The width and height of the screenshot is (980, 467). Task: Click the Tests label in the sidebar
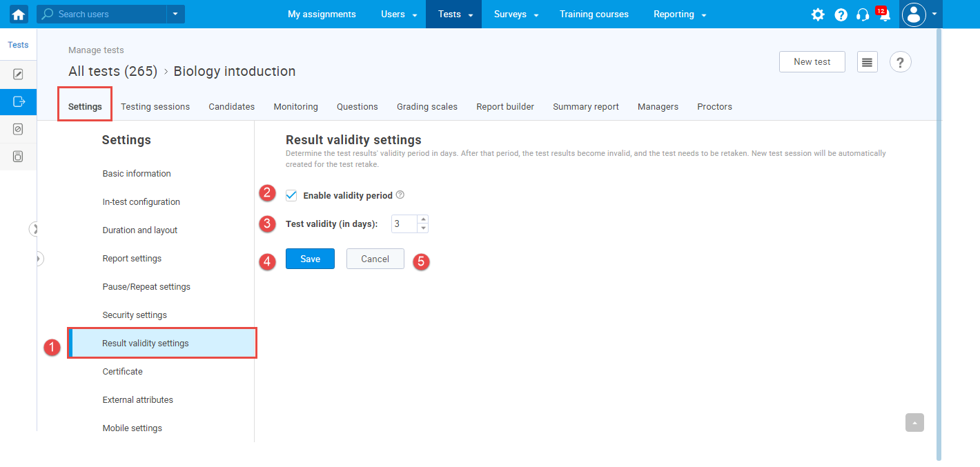point(19,45)
